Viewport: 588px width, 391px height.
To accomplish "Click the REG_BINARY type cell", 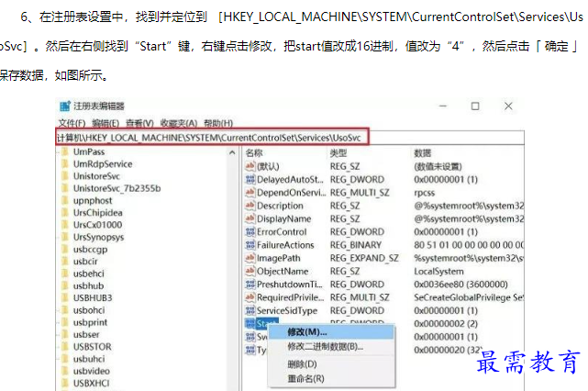I will tap(356, 245).
